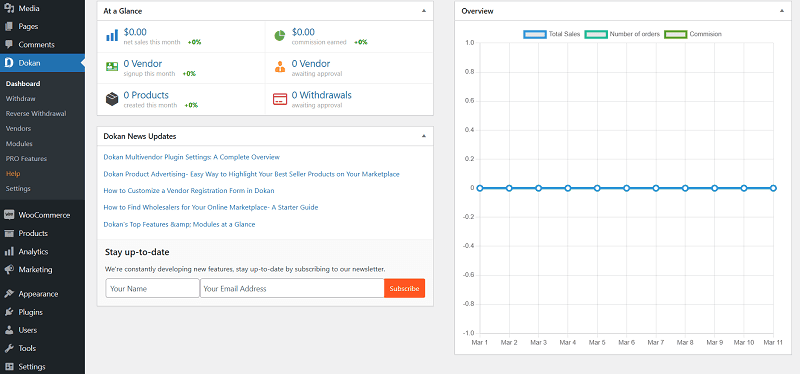
Task: Open Dokan Multivendor Plugin Settings article
Action: [191, 157]
